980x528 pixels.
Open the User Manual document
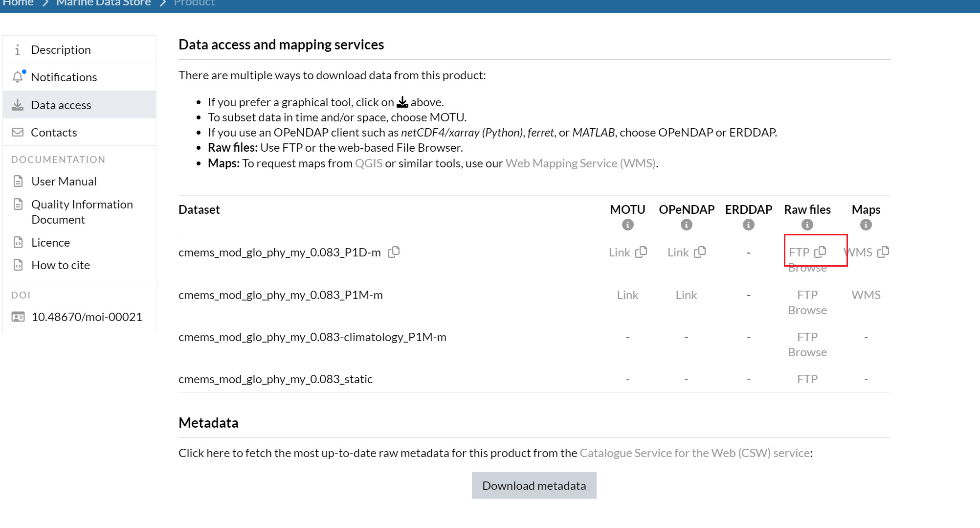pos(64,181)
